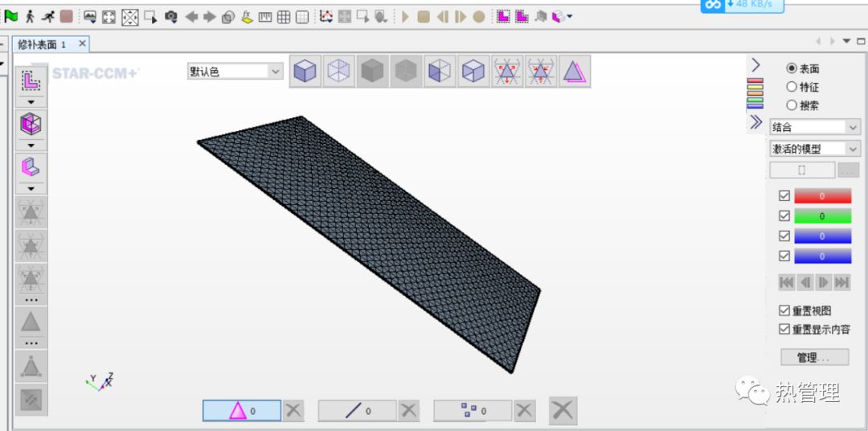The image size is (868, 431).
Task: Select the 搜索 radio button
Action: [792, 105]
